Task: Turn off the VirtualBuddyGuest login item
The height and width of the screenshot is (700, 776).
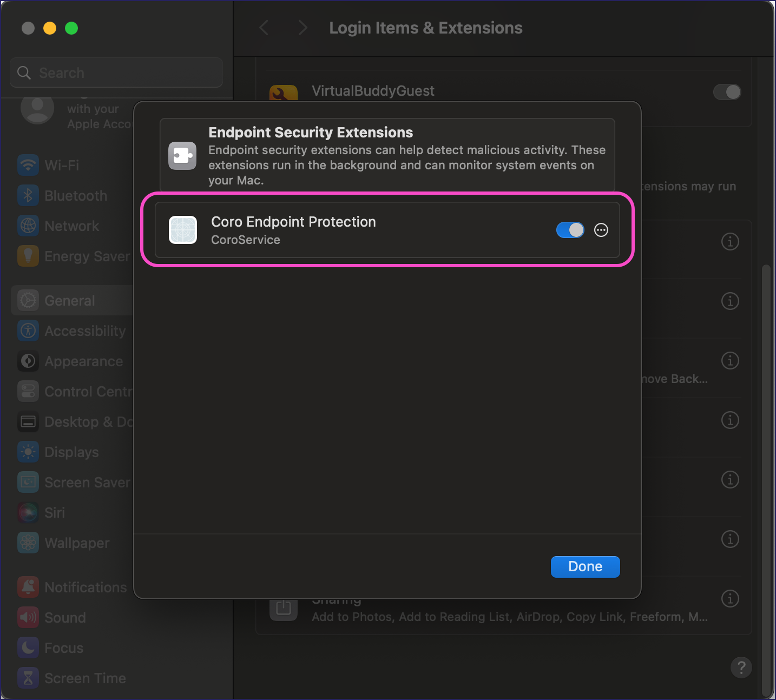Action: pyautogui.click(x=727, y=92)
